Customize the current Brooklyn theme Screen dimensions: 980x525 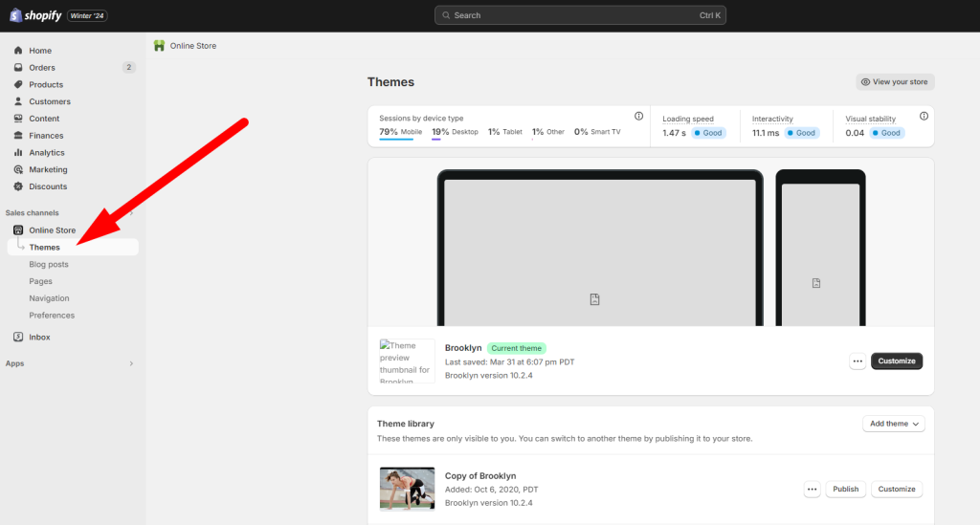tap(896, 361)
